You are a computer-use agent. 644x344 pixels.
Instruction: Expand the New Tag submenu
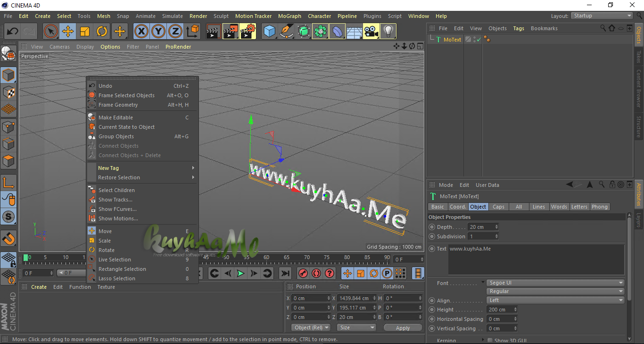tap(142, 168)
